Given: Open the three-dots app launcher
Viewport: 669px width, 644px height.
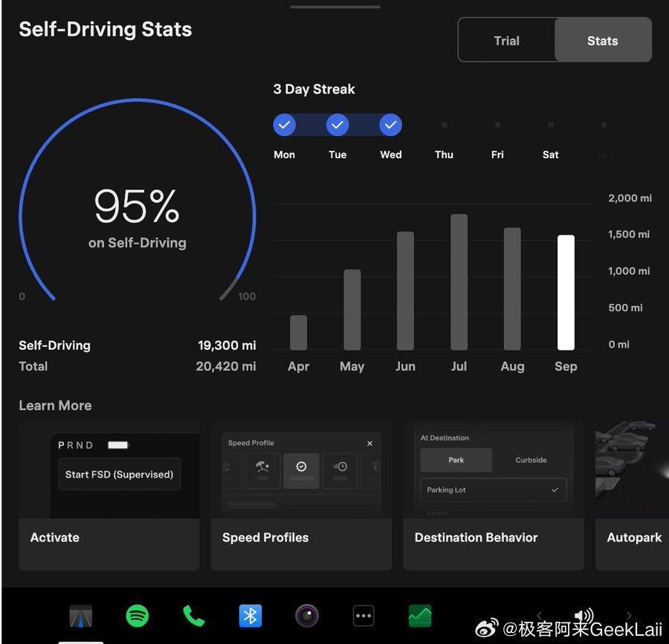Looking at the screenshot, I should [363, 616].
